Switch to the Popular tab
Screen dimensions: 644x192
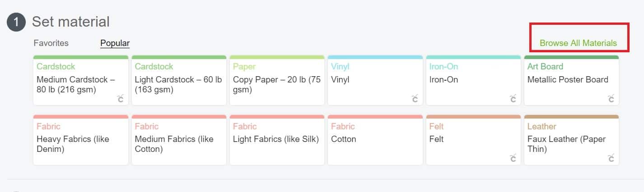pos(115,43)
